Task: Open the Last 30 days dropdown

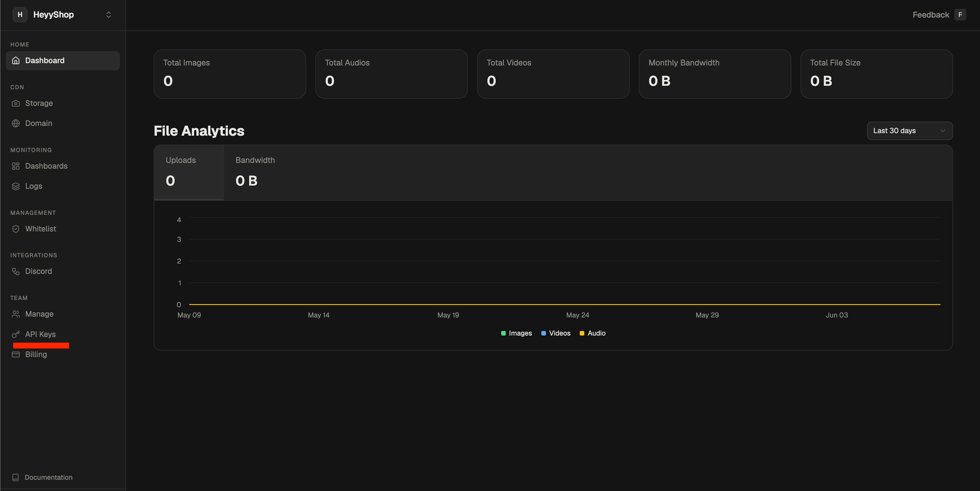Action: [x=909, y=131]
